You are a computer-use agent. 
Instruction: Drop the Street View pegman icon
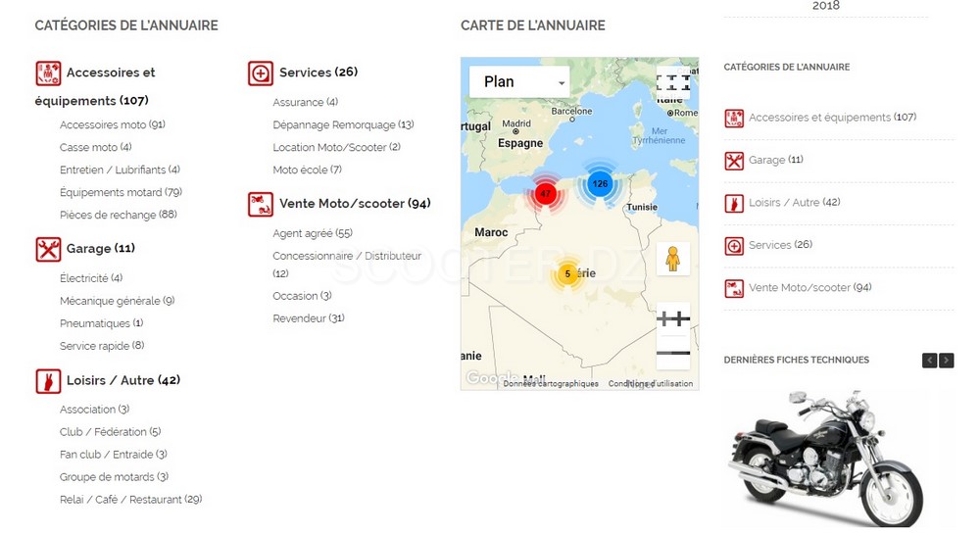tap(672, 259)
